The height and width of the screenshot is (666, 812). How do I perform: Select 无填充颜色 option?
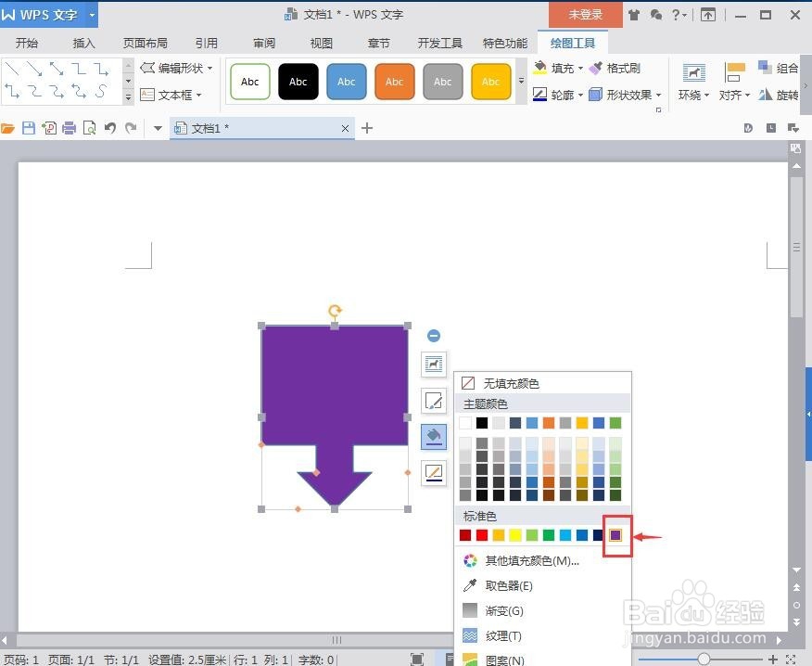click(x=542, y=383)
